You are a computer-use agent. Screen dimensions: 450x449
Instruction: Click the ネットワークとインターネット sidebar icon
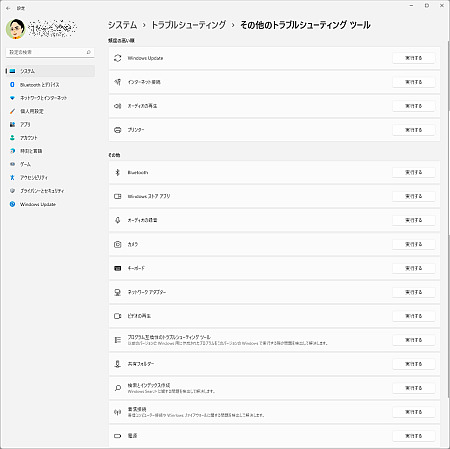(12, 98)
